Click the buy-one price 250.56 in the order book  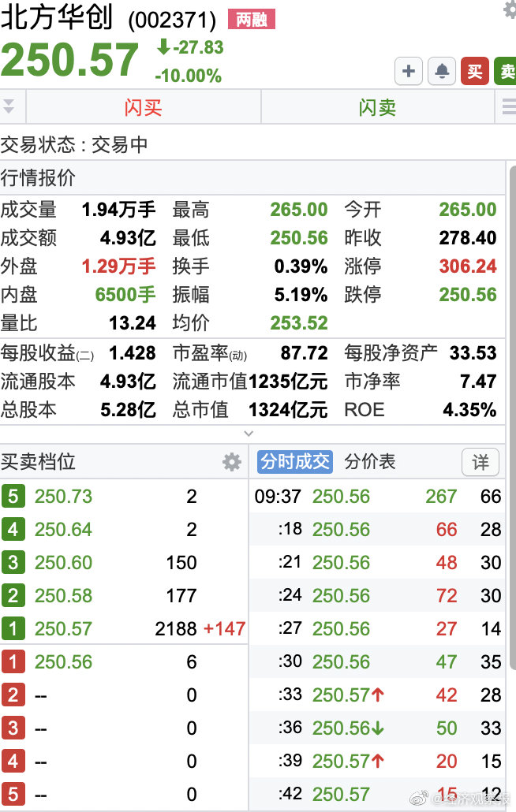pos(63,662)
